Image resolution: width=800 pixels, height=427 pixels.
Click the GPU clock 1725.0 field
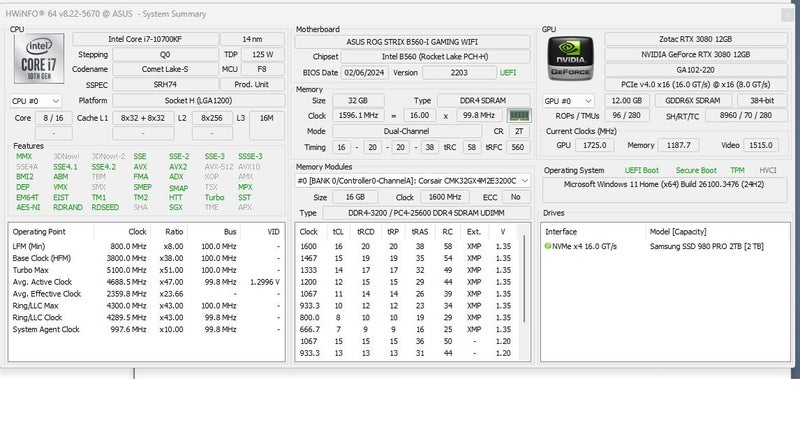tap(594, 145)
